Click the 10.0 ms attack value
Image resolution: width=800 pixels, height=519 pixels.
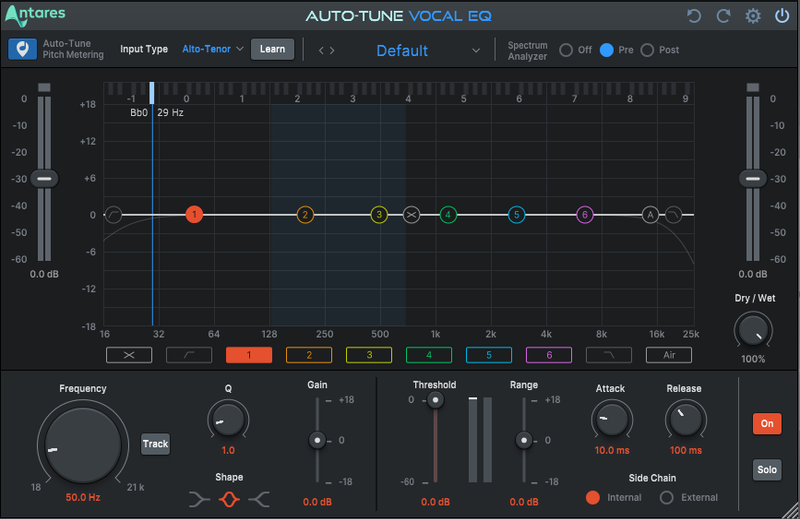pyautogui.click(x=612, y=451)
